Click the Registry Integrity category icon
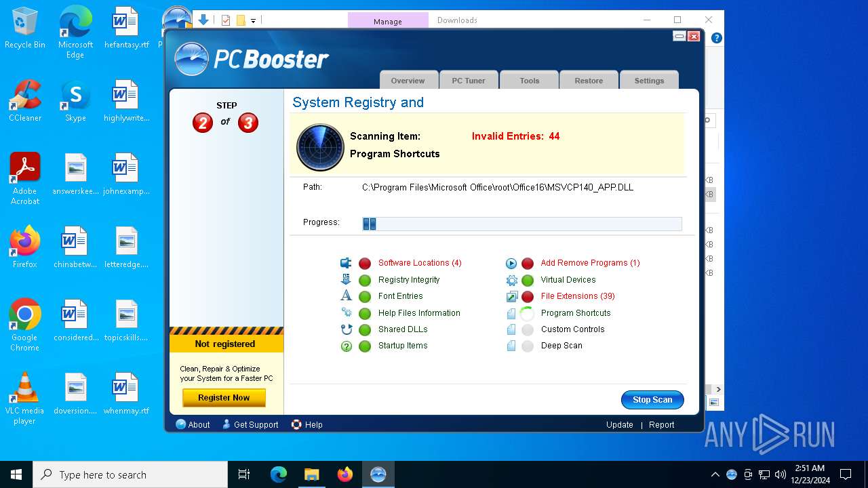The image size is (868, 488). 347,279
